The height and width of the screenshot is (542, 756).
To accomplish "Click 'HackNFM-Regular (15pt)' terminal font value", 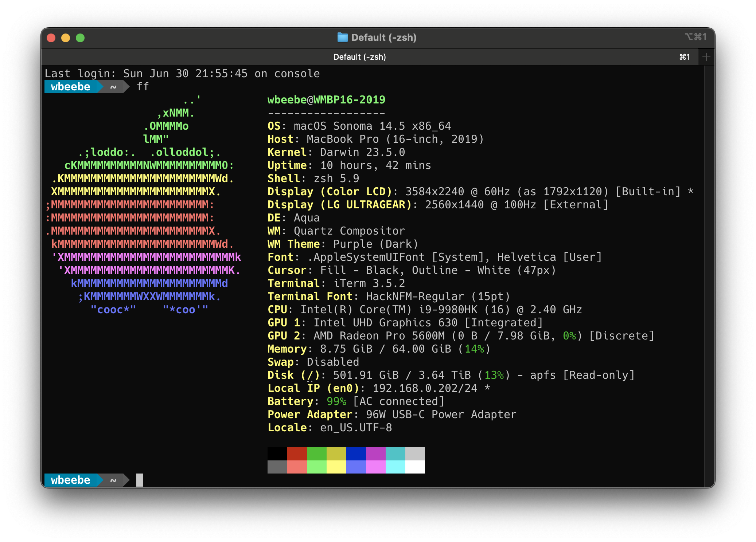I will point(438,296).
